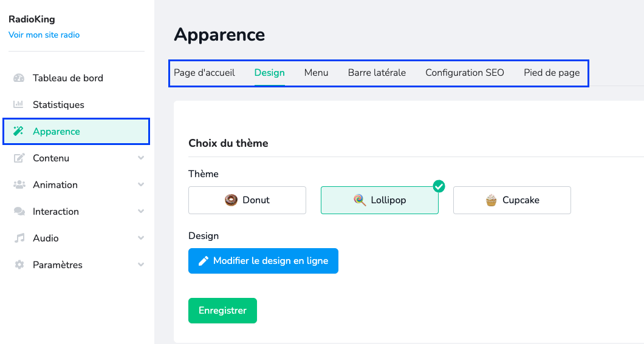Viewport: 644px width, 344px height.
Task: Click the Audio music note icon
Action: point(19,238)
